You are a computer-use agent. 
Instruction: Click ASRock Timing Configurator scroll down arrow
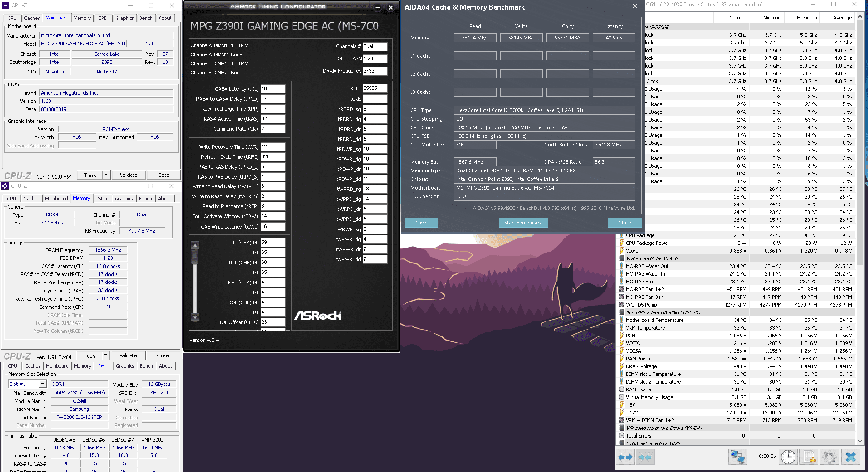(x=195, y=318)
